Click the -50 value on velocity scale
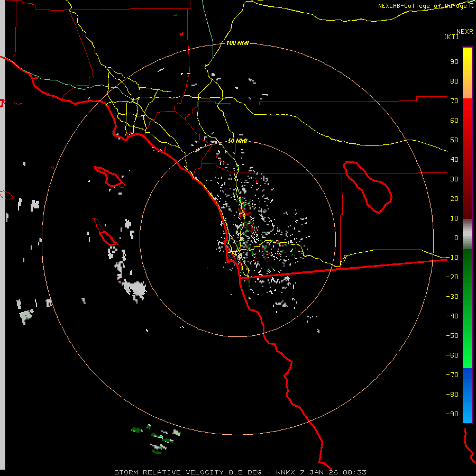476x476 pixels. 452,336
